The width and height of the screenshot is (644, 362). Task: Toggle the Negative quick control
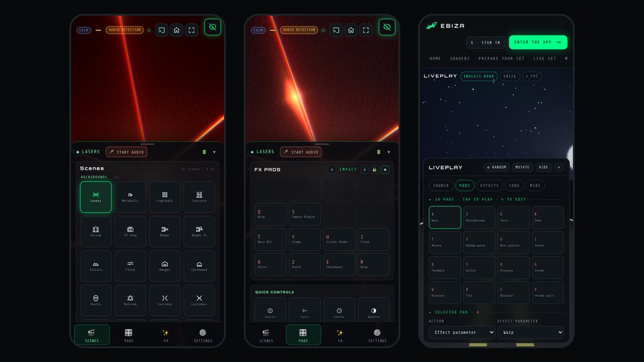tap(374, 310)
